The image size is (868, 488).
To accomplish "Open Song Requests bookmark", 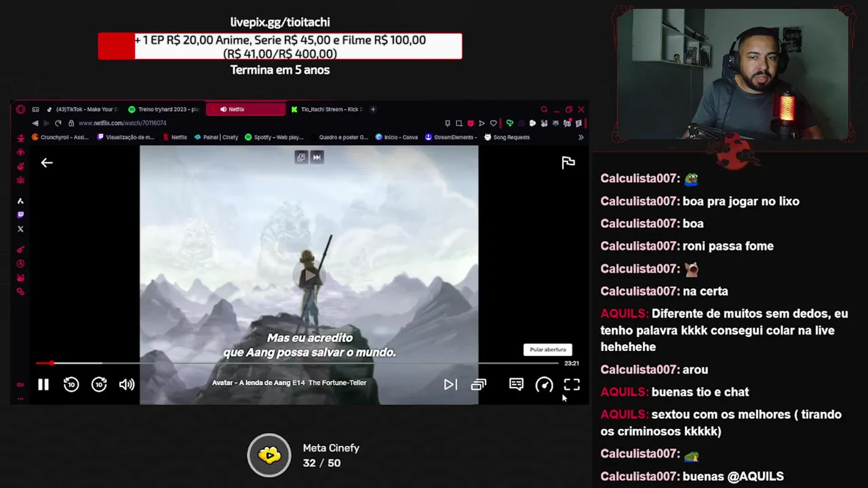I will (x=507, y=137).
